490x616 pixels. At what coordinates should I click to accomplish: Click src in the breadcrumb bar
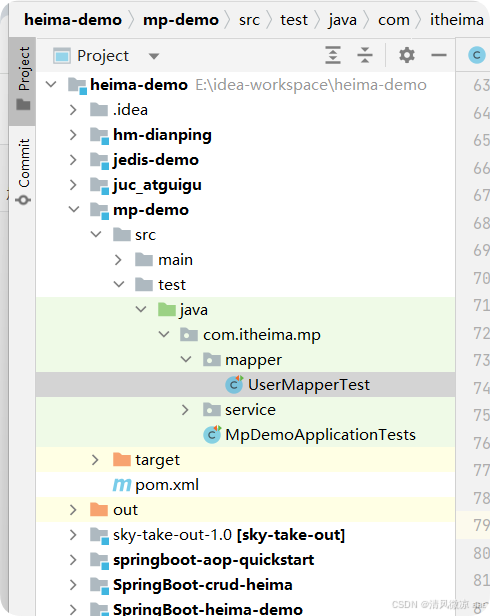(x=249, y=20)
